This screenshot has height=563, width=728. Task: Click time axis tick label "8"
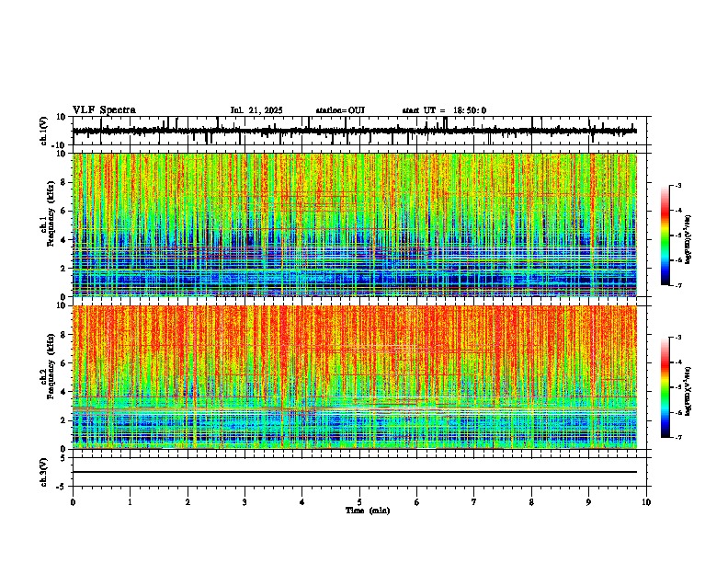tap(531, 502)
